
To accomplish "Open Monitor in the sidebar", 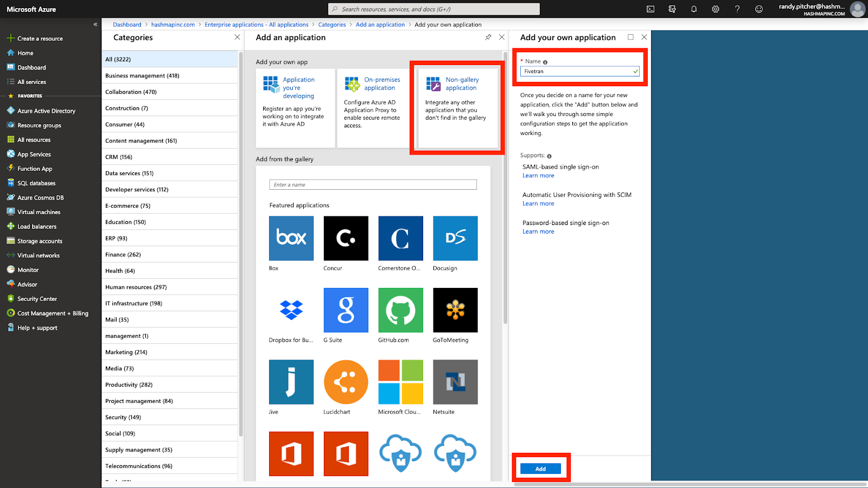I will coord(28,270).
